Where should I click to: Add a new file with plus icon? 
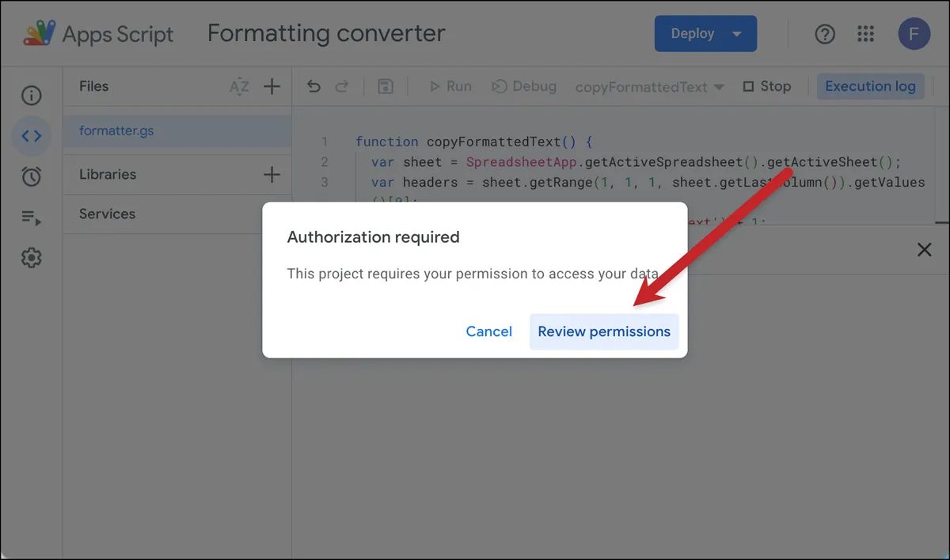click(x=272, y=87)
